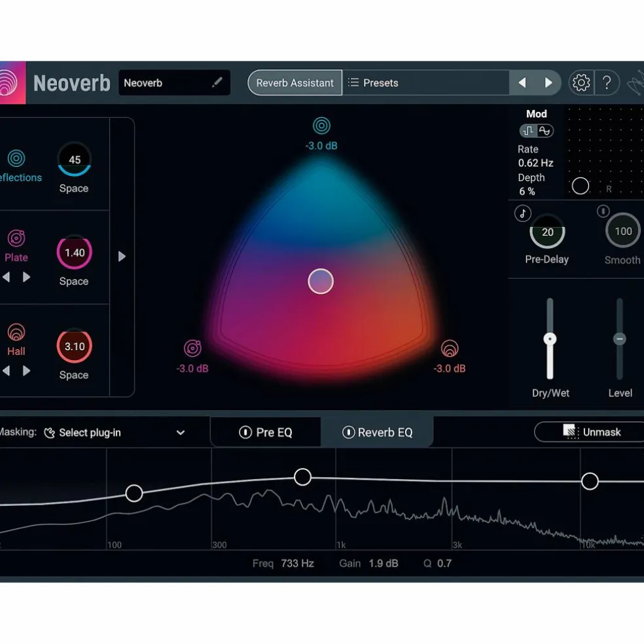The width and height of the screenshot is (644, 644).
Task: Click Mod Rate value 0.62 Hz
Action: pos(535,163)
